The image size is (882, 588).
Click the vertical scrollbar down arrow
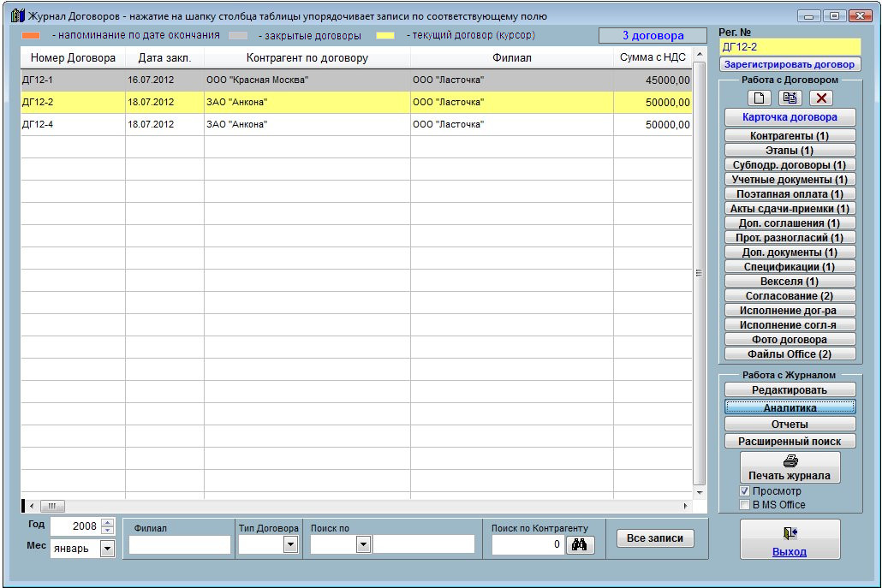click(x=700, y=492)
